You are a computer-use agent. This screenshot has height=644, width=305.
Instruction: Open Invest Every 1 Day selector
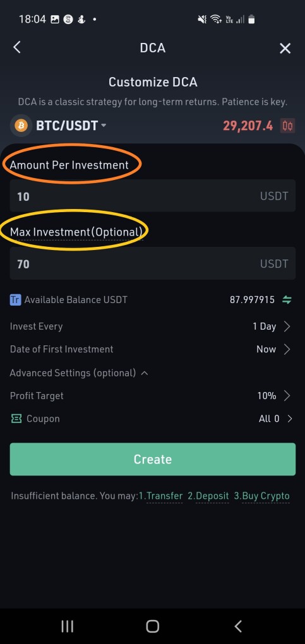point(153,326)
